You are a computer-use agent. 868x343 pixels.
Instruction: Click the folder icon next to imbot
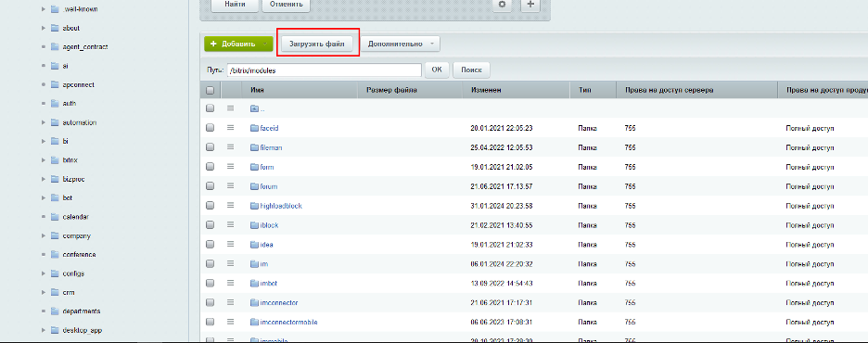pyautogui.click(x=255, y=283)
